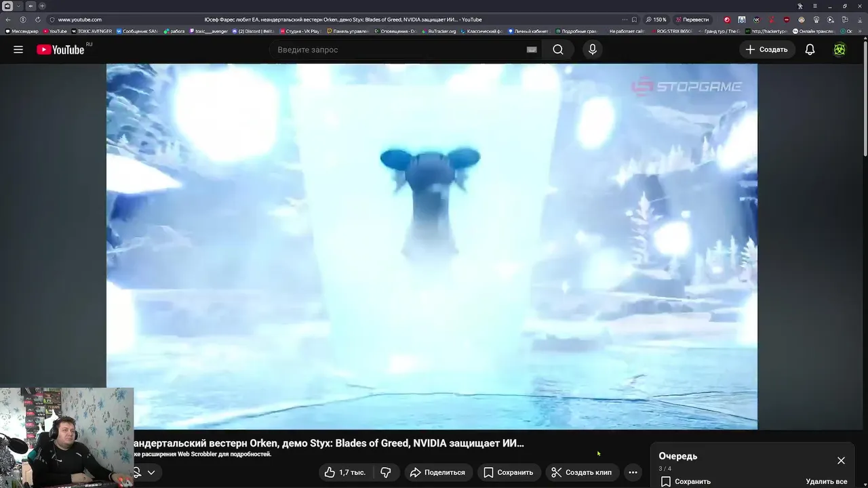Start voice search with the microphone
The height and width of the screenshot is (488, 868).
coord(593,49)
